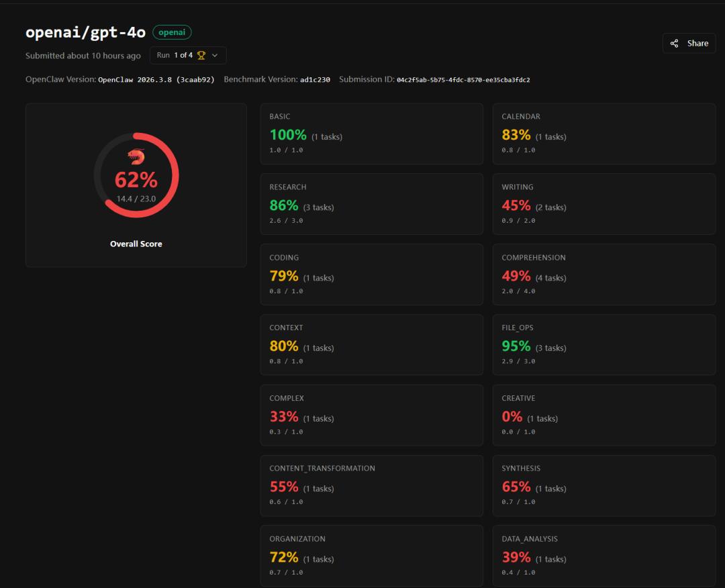Image resolution: width=725 pixels, height=588 pixels.
Task: Open the FILE_OPS category card
Action: [x=603, y=345]
